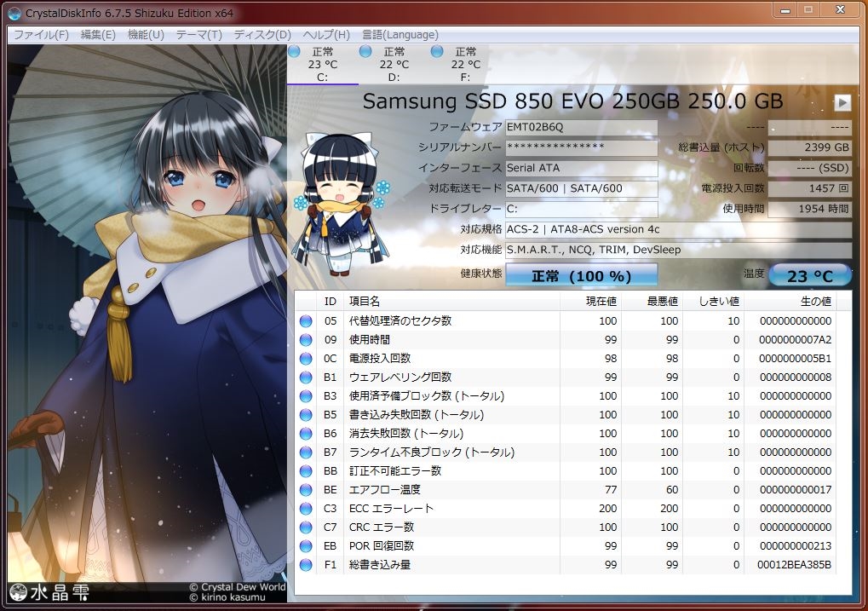Click the しきい値 column header
The height and width of the screenshot is (611, 868).
tap(714, 302)
